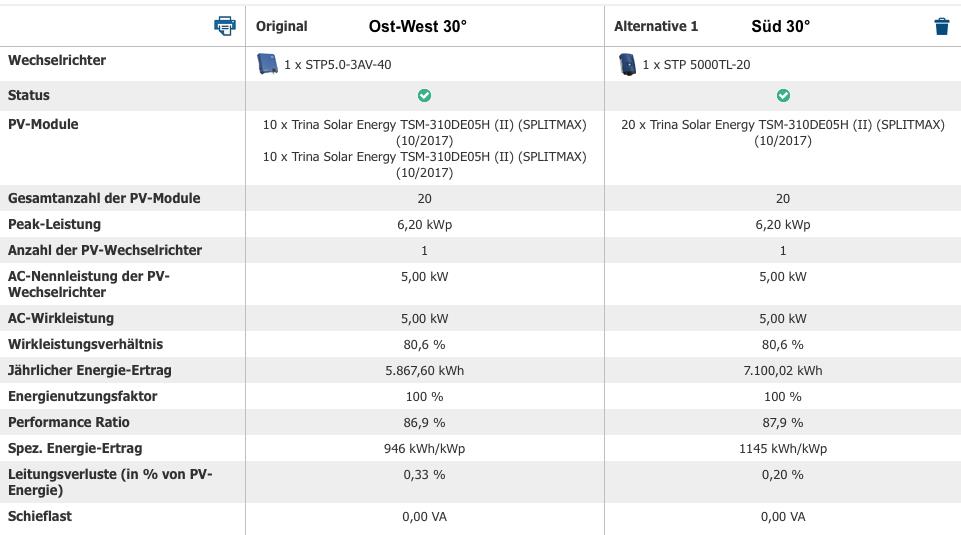The width and height of the screenshot is (961, 535).
Task: Click the 1145 kWh/kWp specific yield value
Action: (783, 449)
